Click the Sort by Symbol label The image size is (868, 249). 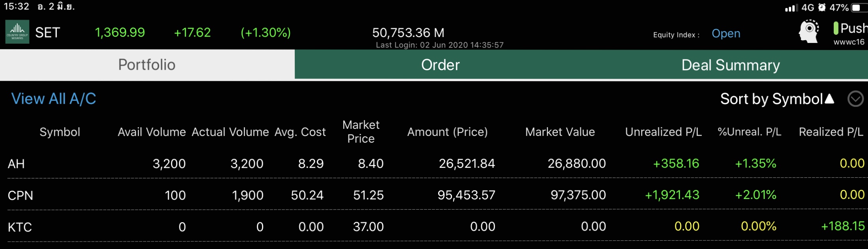pyautogui.click(x=771, y=99)
